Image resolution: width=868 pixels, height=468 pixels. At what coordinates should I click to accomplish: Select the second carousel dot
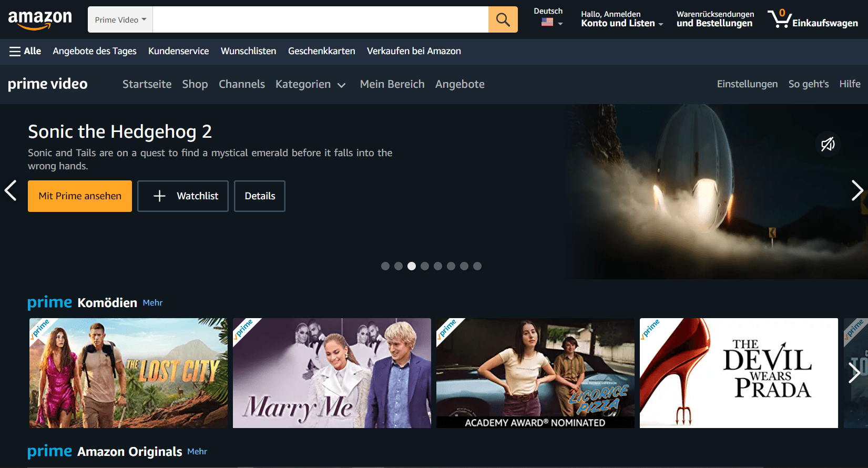coord(399,266)
